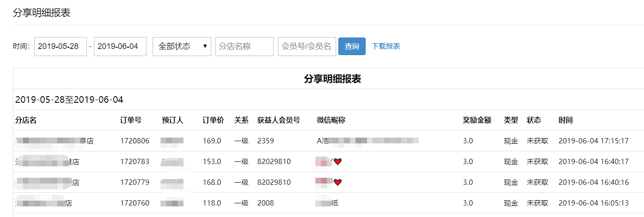
Task: Click the heart emoji in order 1720779 row
Action: coord(338,182)
